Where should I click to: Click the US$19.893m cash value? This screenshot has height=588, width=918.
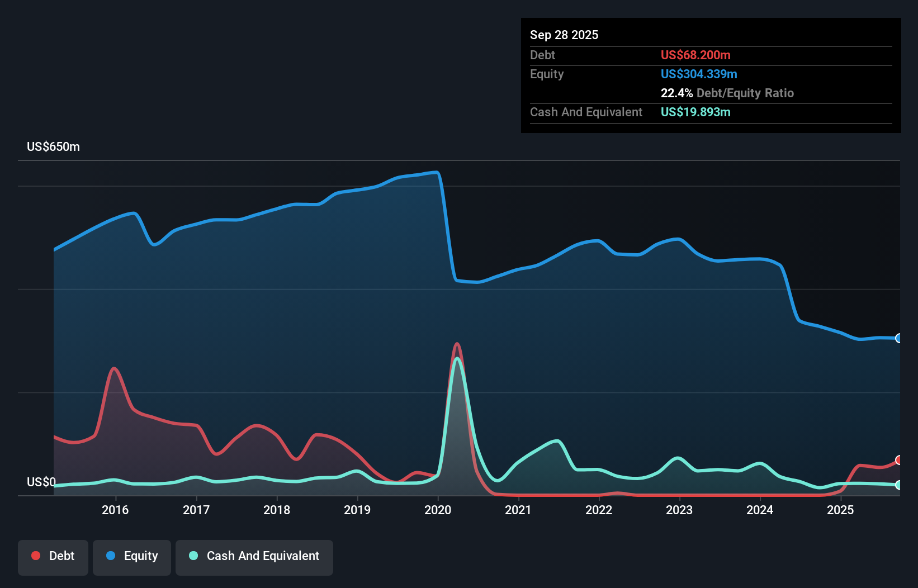tap(695, 112)
